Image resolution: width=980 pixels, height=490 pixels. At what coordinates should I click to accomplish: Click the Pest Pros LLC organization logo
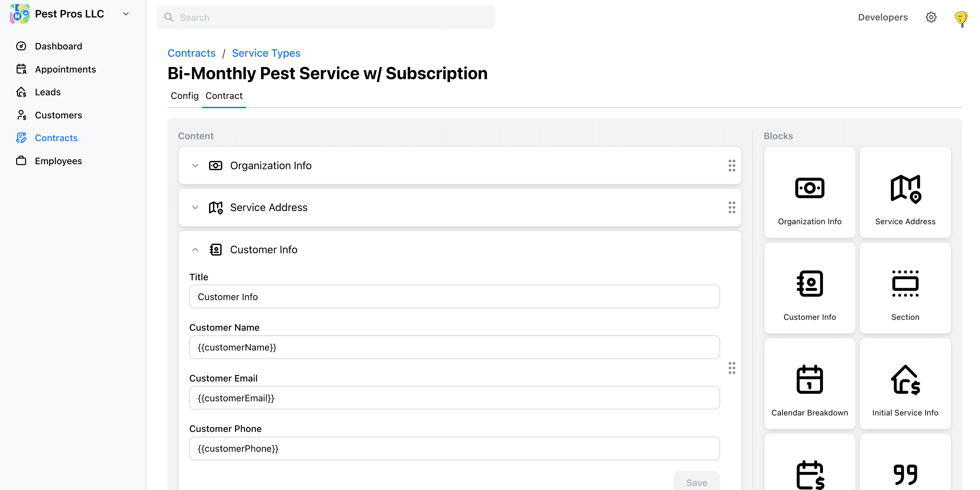click(x=20, y=14)
